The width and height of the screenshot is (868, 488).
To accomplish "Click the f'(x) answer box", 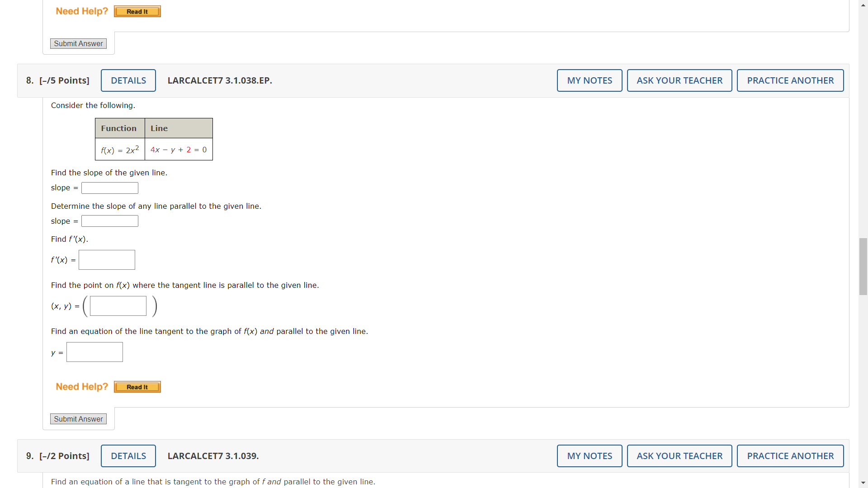I will (107, 260).
